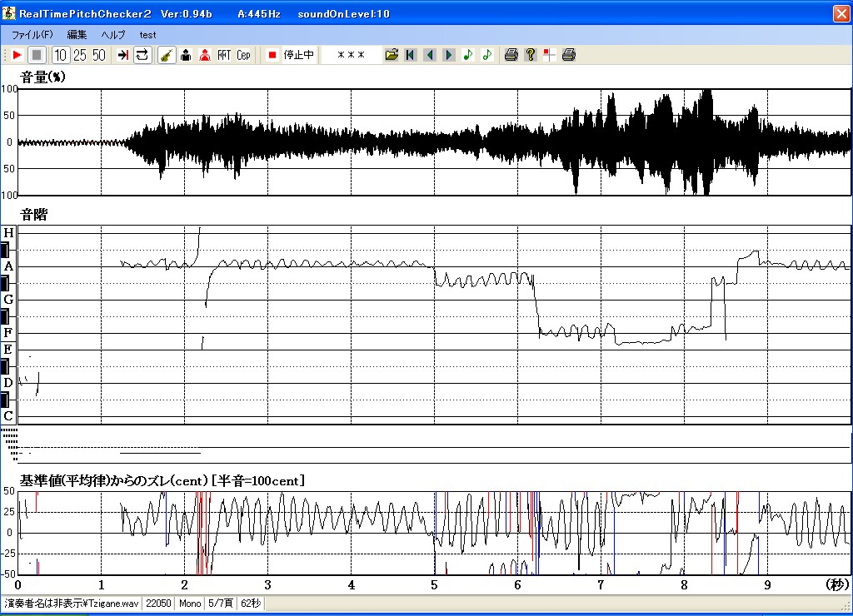Click the red crosshair cursor icon
Viewport: 853px width, 616px height.
coord(550,55)
